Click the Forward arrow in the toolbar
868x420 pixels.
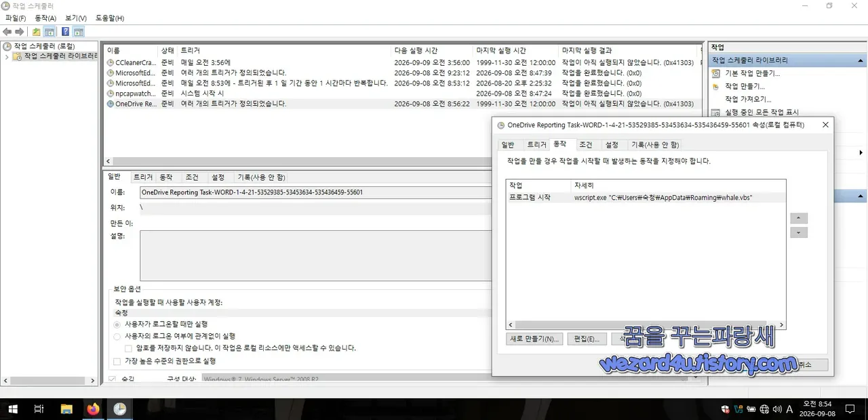point(18,32)
